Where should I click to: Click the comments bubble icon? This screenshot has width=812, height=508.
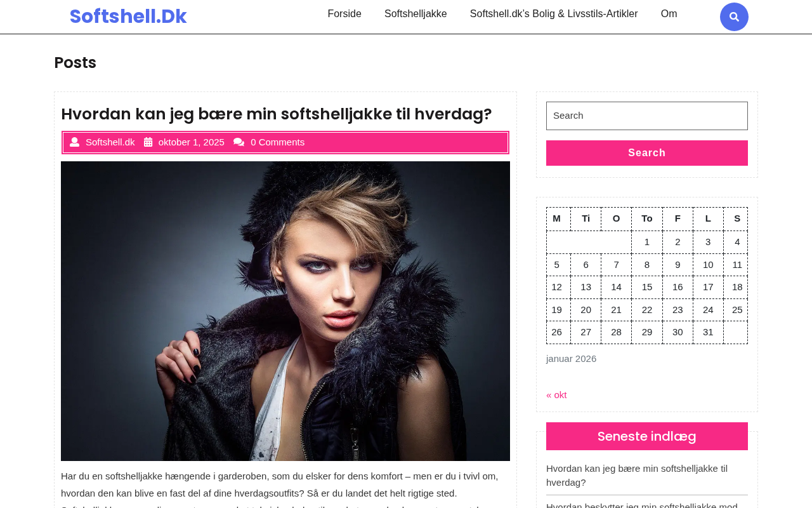(x=239, y=142)
